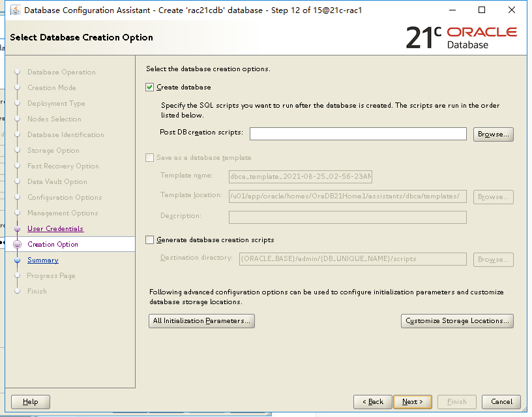Select Progress Page step in sidebar

[x=51, y=276]
